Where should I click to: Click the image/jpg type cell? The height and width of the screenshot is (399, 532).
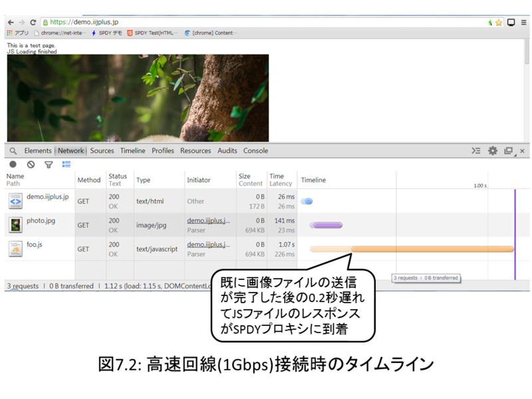coord(152,225)
